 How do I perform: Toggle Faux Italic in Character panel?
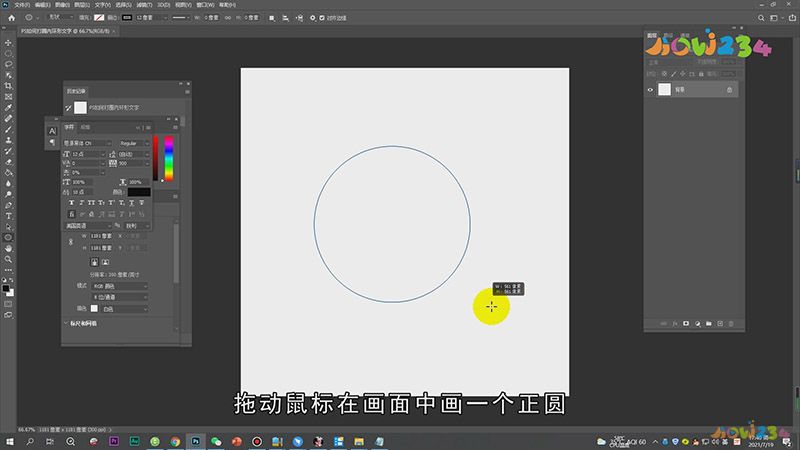click(81, 203)
